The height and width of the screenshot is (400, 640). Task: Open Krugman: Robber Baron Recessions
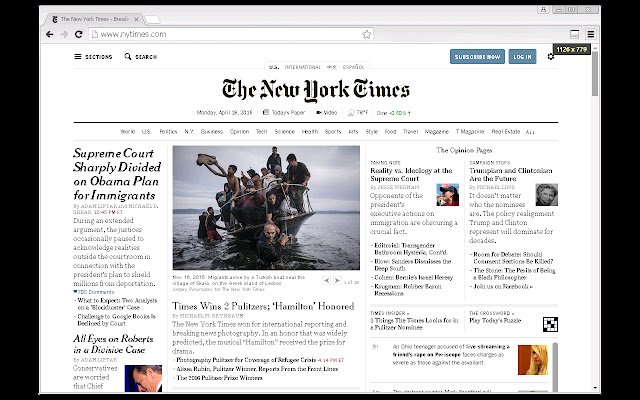408,290
